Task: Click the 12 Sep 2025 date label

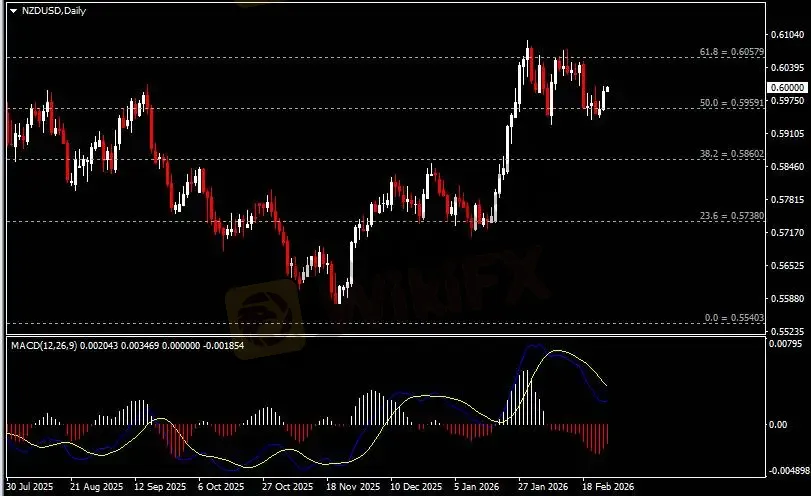Action: (x=160, y=487)
